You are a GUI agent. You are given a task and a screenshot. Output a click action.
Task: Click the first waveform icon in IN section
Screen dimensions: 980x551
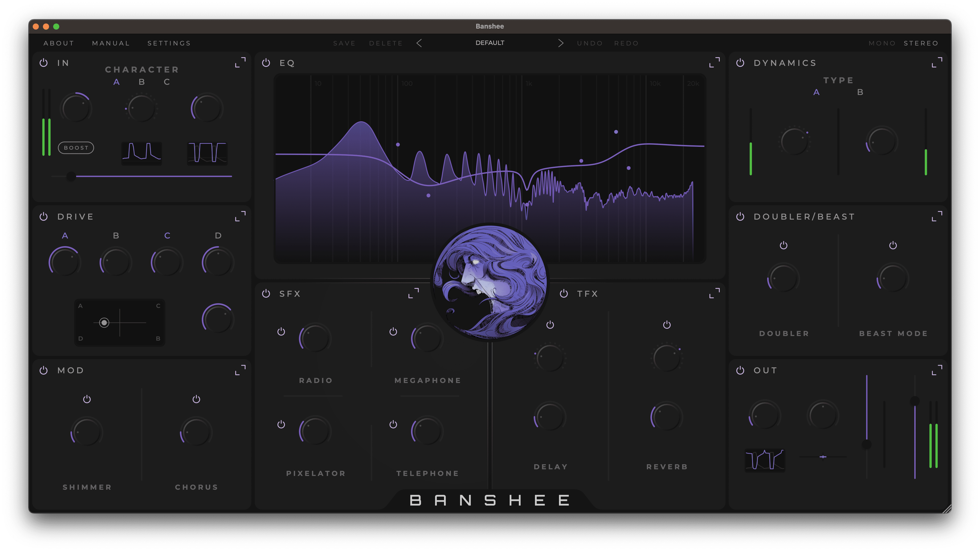[142, 153]
